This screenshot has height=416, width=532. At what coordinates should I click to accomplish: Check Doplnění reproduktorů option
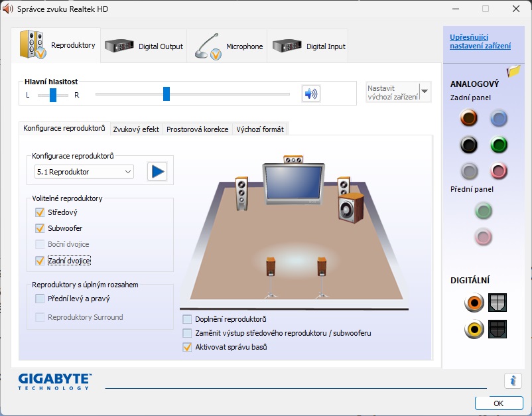(187, 319)
